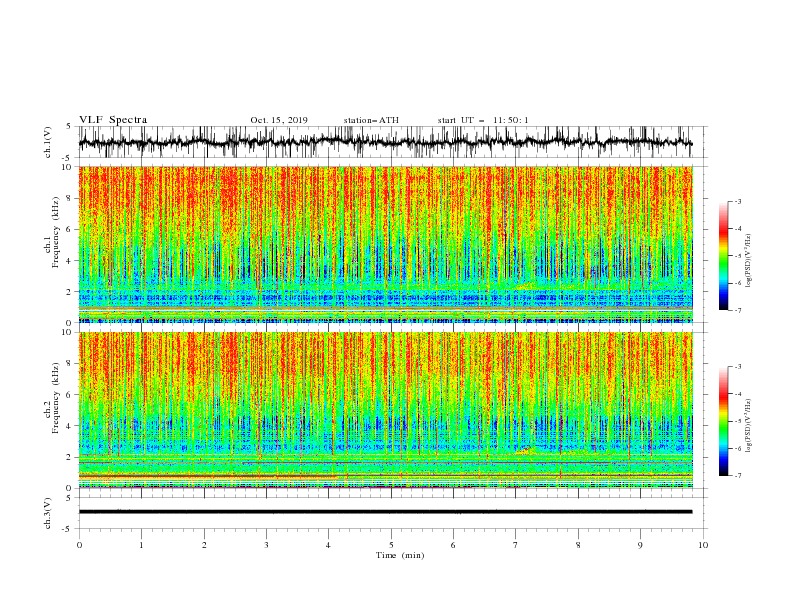Select the "start UT = 11:50:1" text
792x612 pixels.
pos(483,120)
